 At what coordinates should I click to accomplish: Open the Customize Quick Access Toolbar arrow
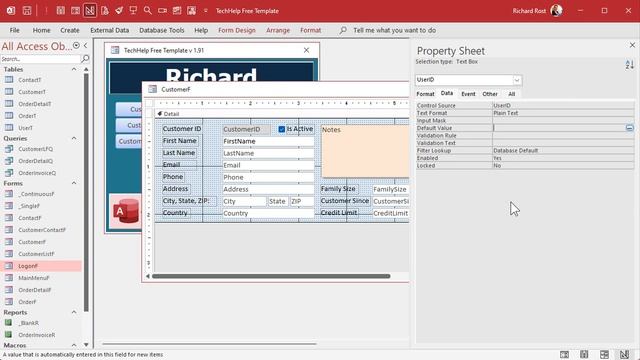coord(206,11)
